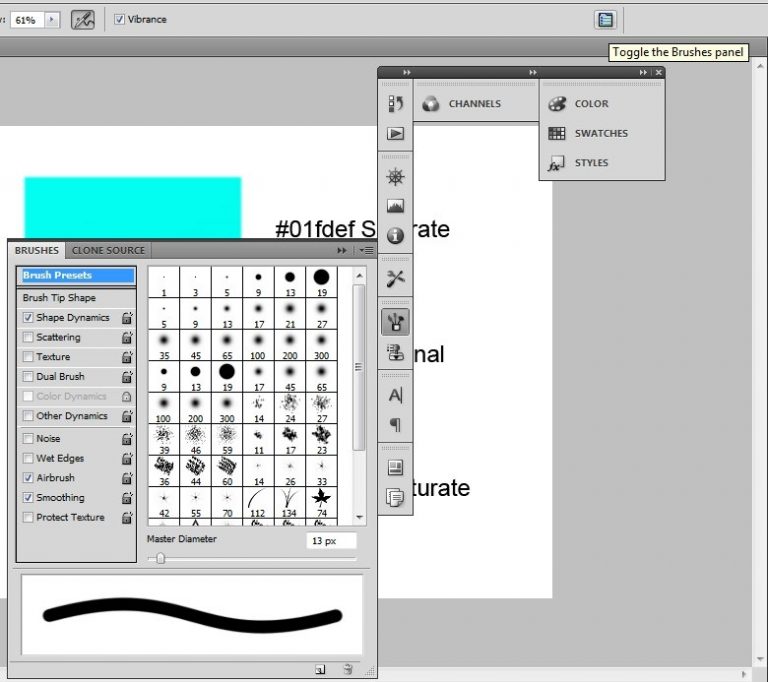Screen dimensions: 768x682
Task: Select the soft round brush labeled 35
Action: (x=164, y=345)
